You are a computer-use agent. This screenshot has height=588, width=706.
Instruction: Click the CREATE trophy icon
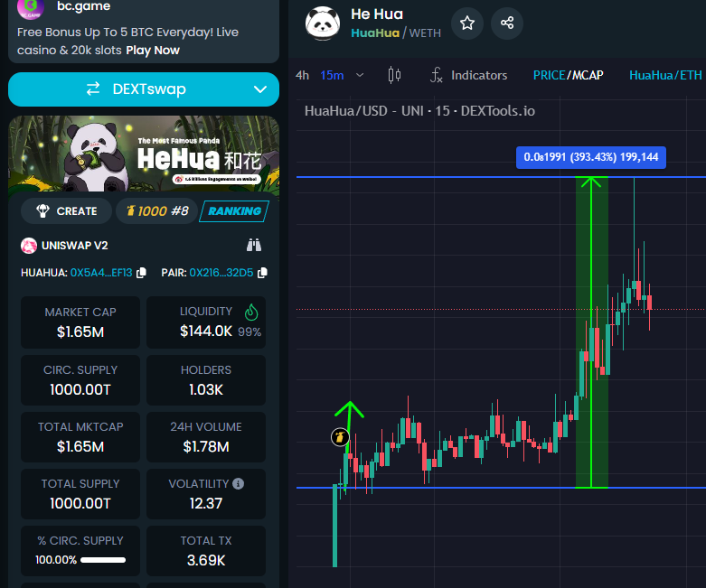coord(42,211)
